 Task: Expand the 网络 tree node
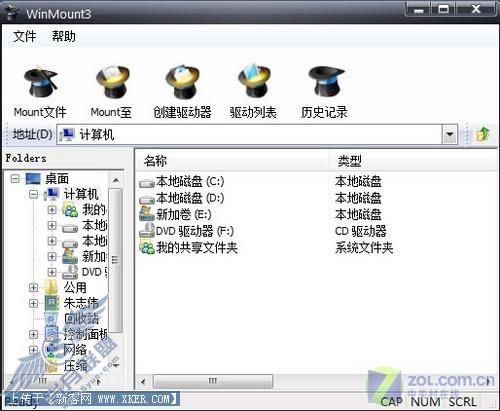33,350
